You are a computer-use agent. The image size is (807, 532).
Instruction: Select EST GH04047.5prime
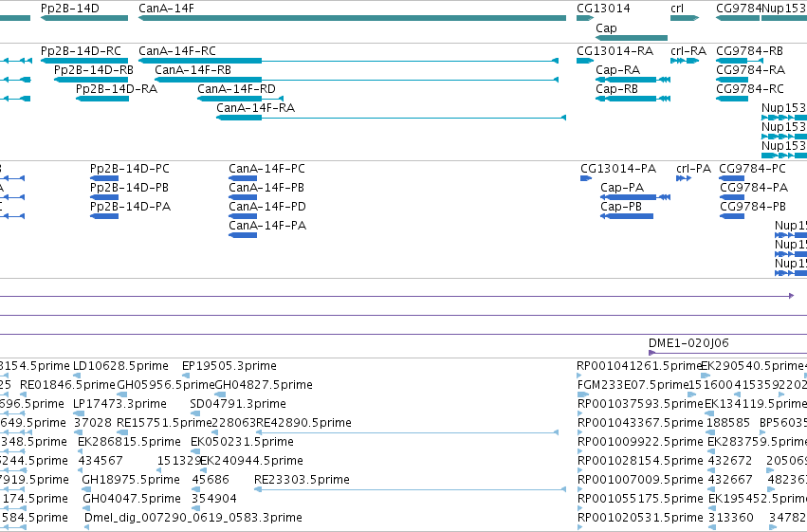point(86,508)
